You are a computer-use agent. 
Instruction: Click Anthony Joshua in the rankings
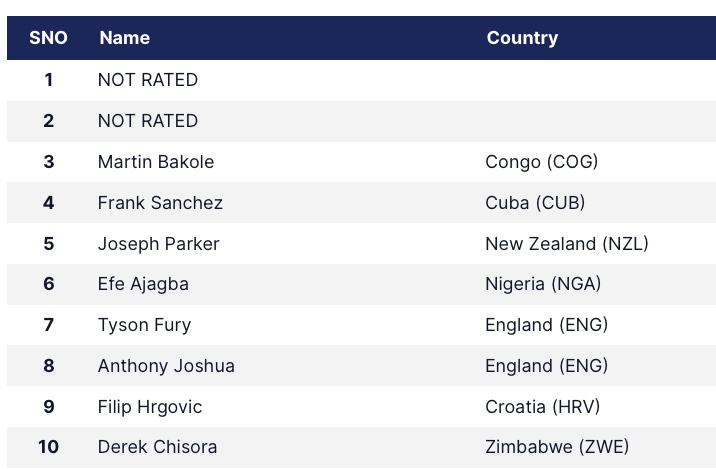click(x=166, y=366)
